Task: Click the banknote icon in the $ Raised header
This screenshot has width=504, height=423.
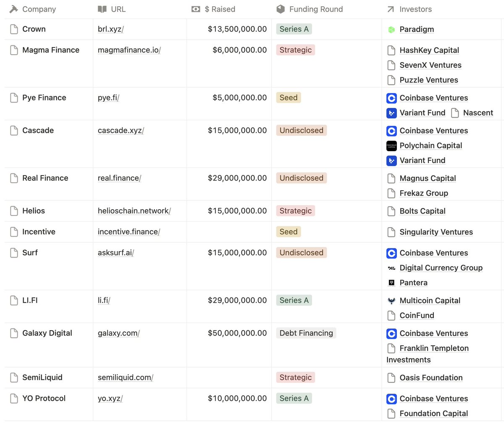Action: (195, 9)
